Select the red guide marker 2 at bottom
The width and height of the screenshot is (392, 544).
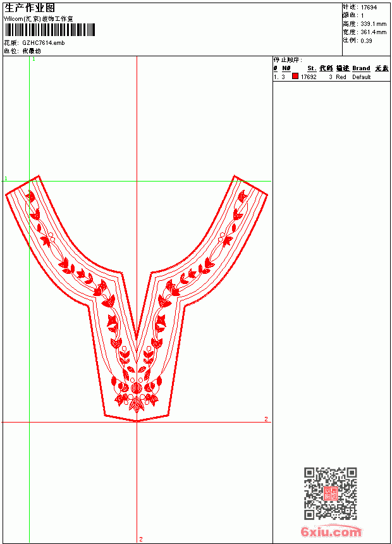[141, 539]
